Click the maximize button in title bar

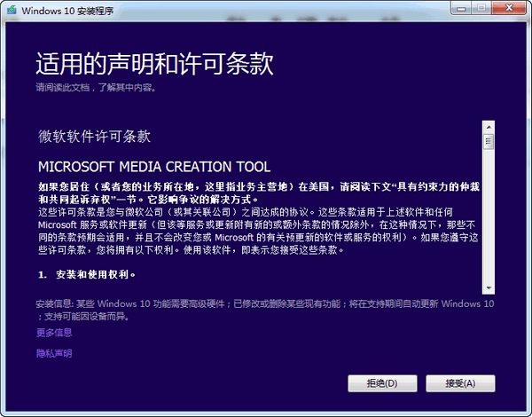[481, 9]
